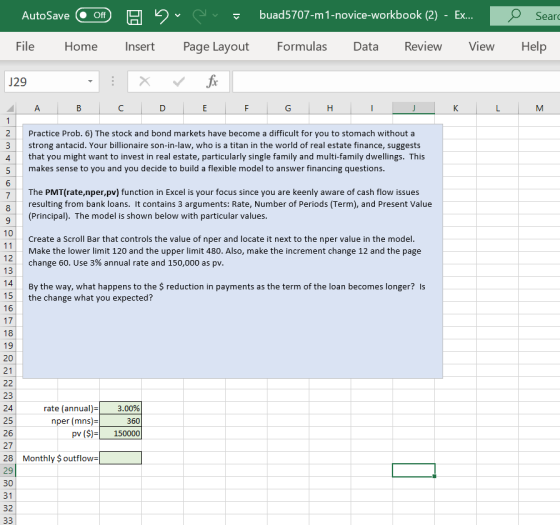The height and width of the screenshot is (525, 560).
Task: Open the File tab
Action: 25,46
